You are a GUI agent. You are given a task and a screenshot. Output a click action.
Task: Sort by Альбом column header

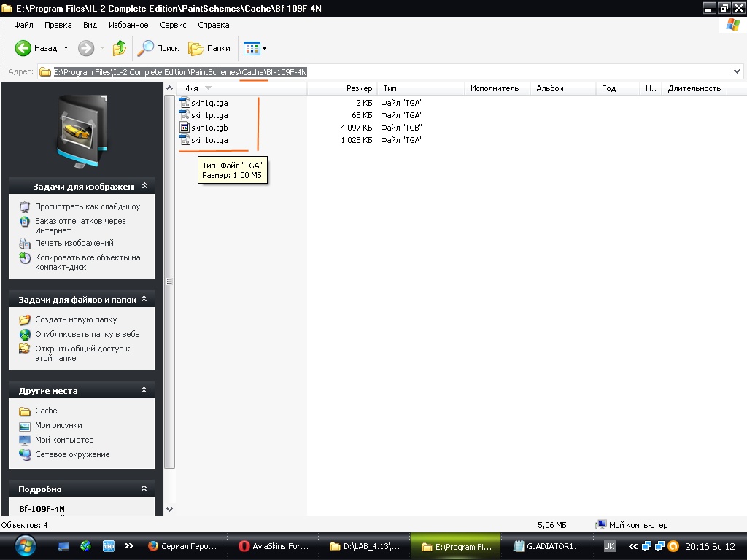[563, 88]
